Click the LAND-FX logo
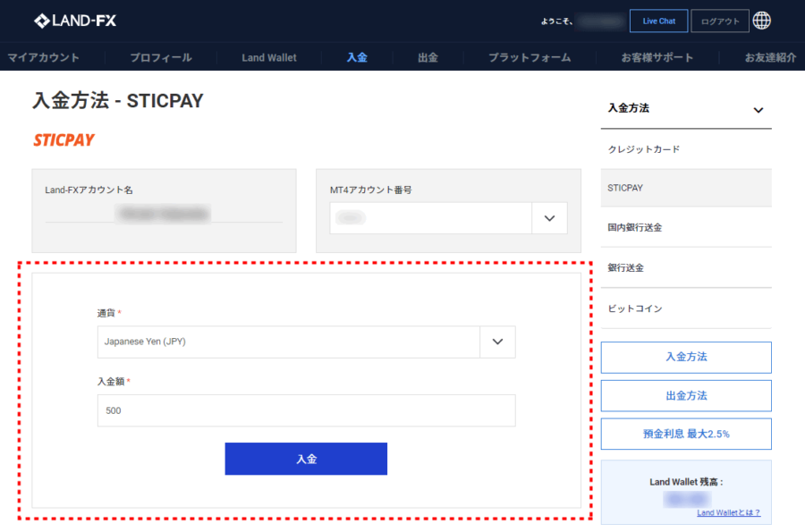805x532 pixels. [75, 21]
